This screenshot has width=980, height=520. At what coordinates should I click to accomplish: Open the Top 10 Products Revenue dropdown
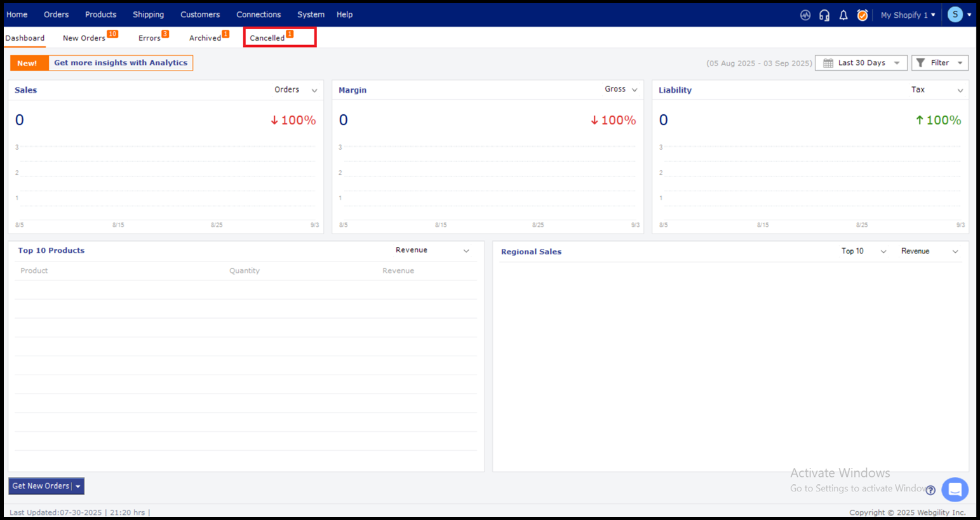(432, 250)
